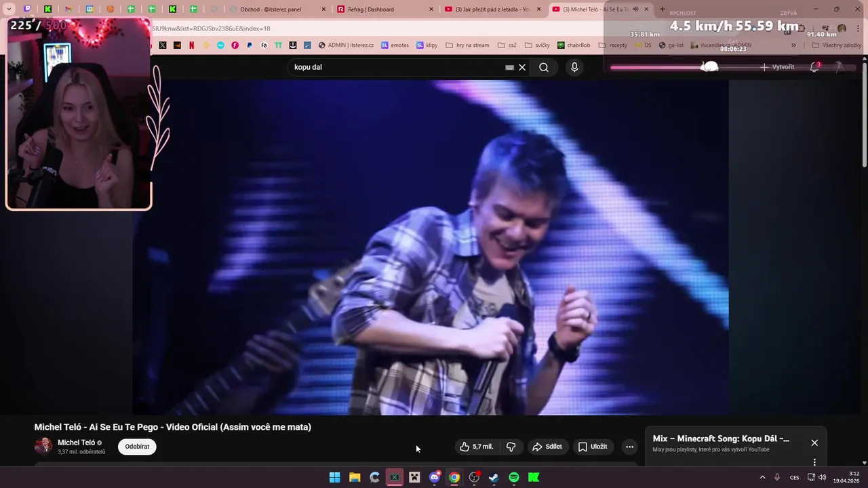
Task: Open the Michel Teló channel name link
Action: (x=76, y=443)
